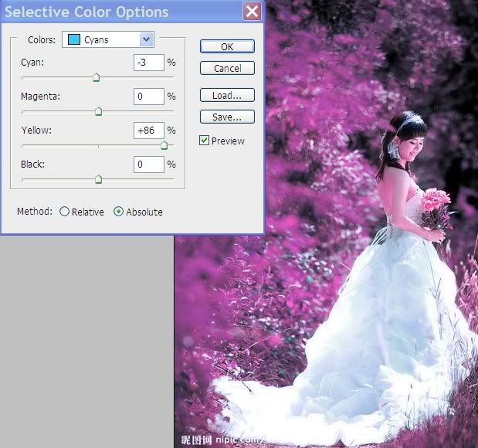
Task: Click the Yellow value field showing +86
Action: [148, 131]
